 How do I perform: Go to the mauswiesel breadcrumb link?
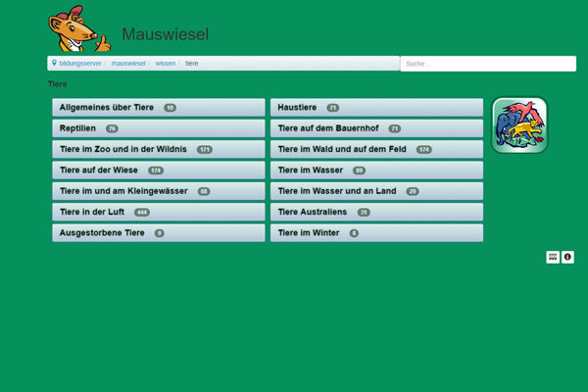pos(128,63)
